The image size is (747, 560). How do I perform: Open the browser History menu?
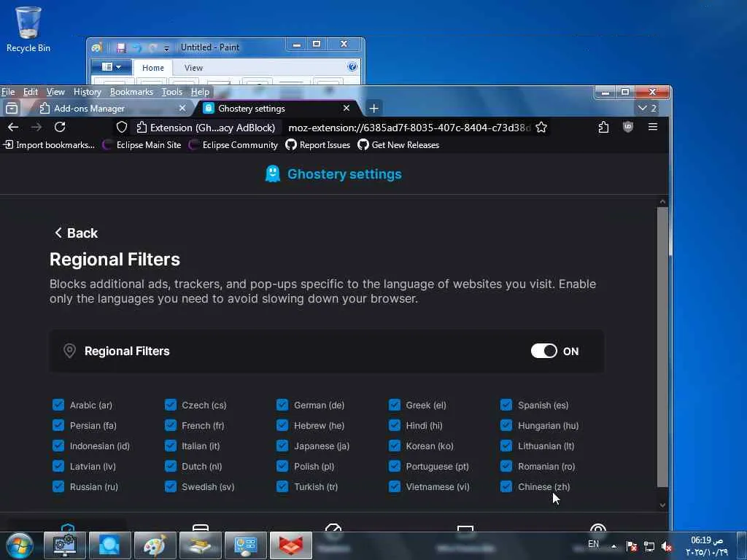click(x=88, y=92)
